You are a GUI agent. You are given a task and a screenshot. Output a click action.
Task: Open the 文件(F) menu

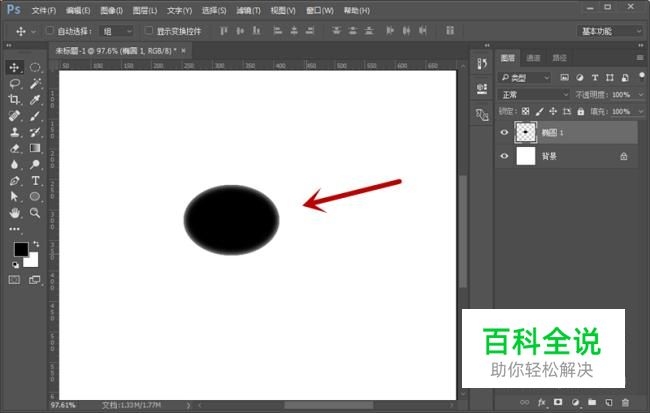tap(44, 10)
